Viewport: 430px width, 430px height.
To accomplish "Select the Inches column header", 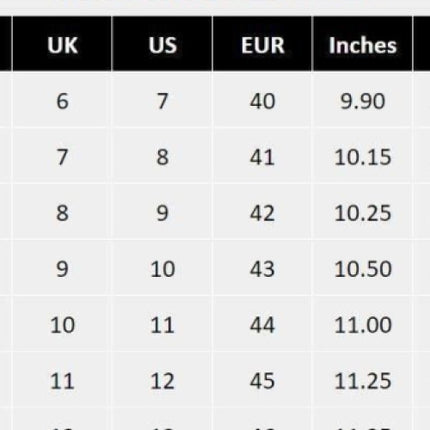I will pos(363,44).
